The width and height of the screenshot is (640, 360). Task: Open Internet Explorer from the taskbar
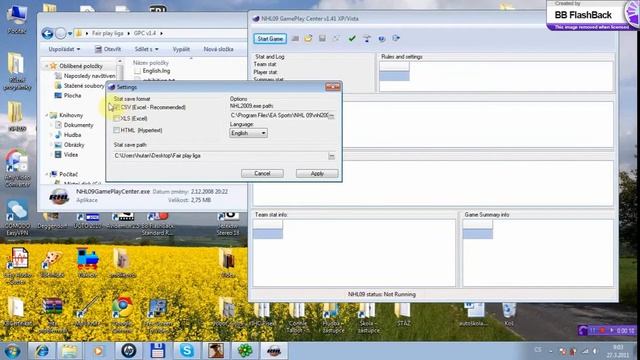tap(42, 351)
